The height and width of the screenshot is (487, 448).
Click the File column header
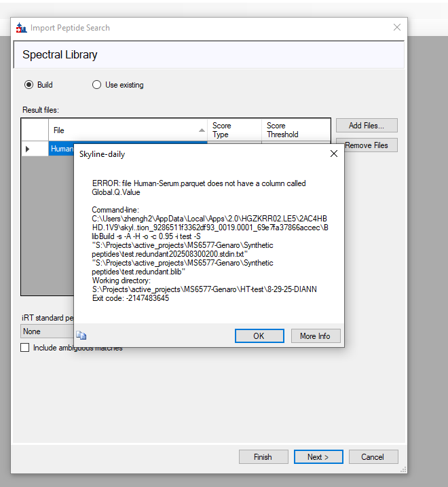tap(122, 130)
